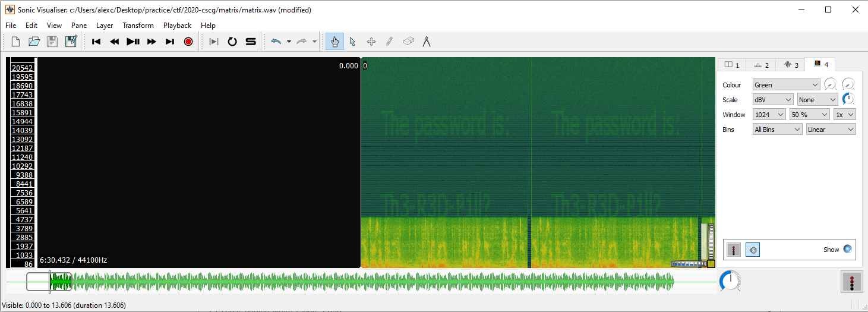Open the Scale dropdown set to dBV
Image resolution: width=868 pixels, height=312 pixels.
[773, 100]
